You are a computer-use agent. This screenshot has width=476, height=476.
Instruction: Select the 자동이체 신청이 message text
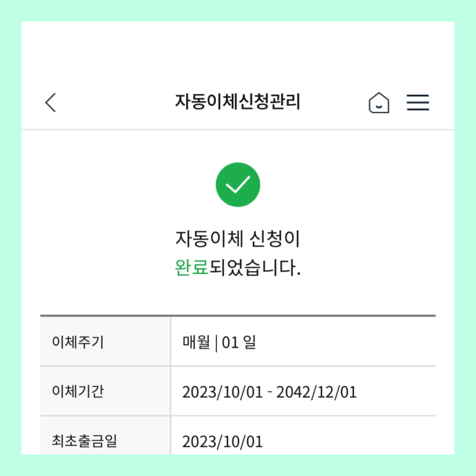click(x=238, y=239)
